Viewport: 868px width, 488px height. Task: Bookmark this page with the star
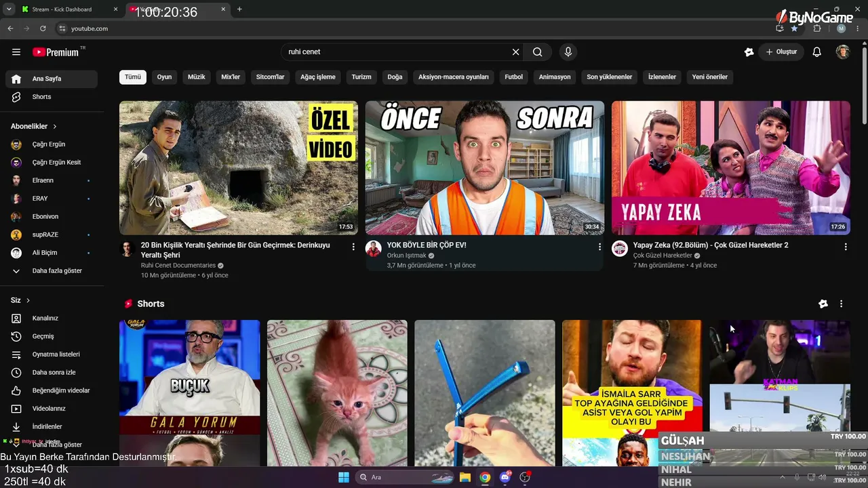(794, 28)
